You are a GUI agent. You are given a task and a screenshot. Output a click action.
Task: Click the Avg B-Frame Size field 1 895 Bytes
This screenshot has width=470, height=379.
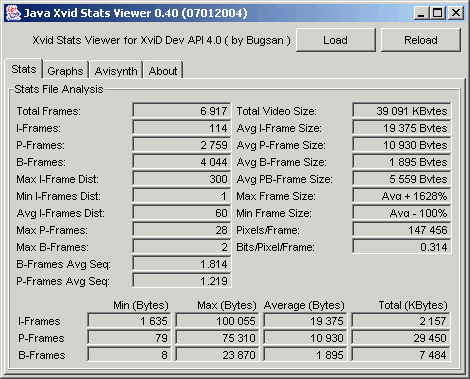tap(402, 162)
